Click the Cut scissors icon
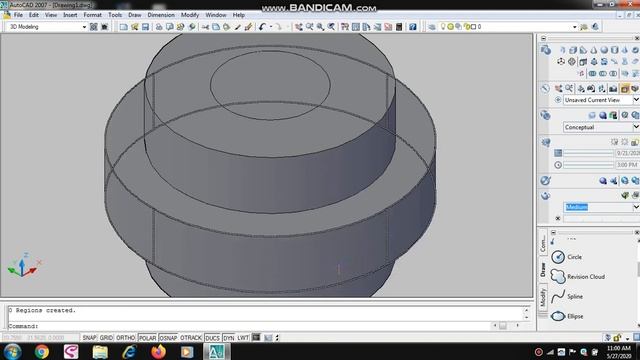The width and height of the screenshot is (640, 360). click(x=205, y=27)
